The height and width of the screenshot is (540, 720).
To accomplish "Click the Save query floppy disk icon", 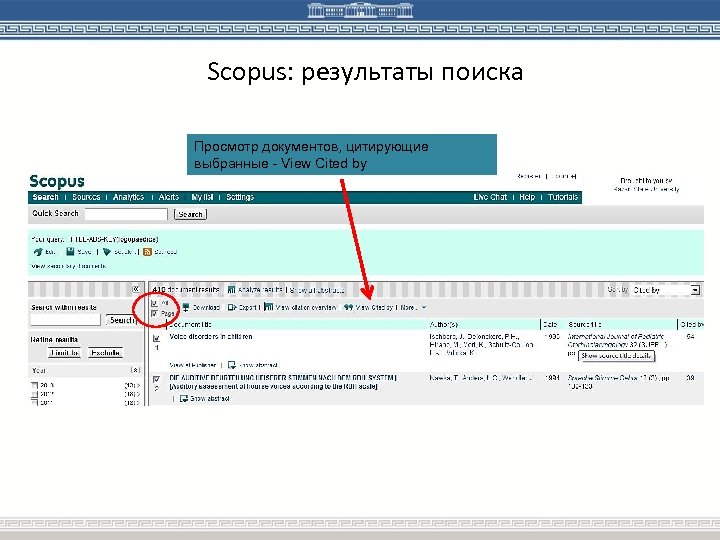I will 70,252.
